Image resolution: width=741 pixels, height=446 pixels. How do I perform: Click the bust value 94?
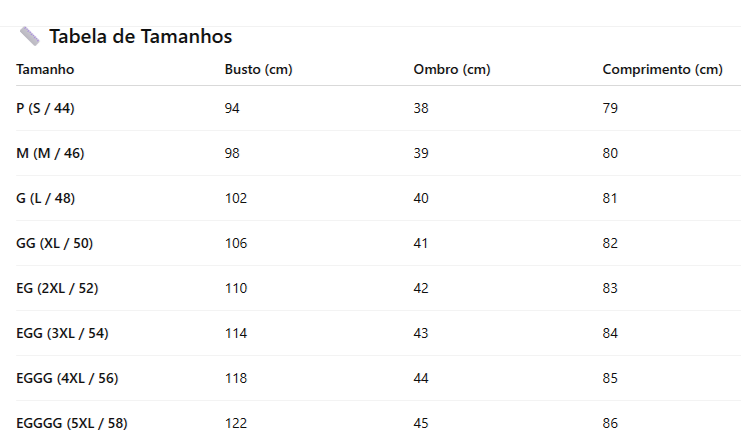(x=232, y=108)
